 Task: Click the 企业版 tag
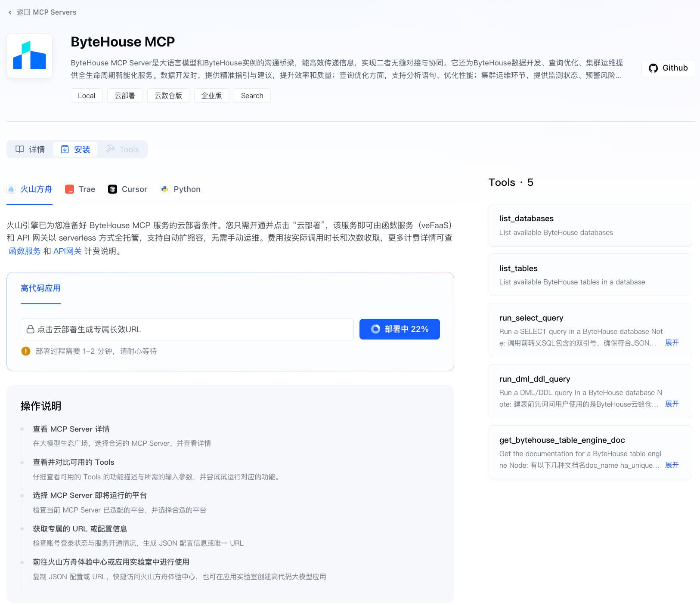[212, 96]
